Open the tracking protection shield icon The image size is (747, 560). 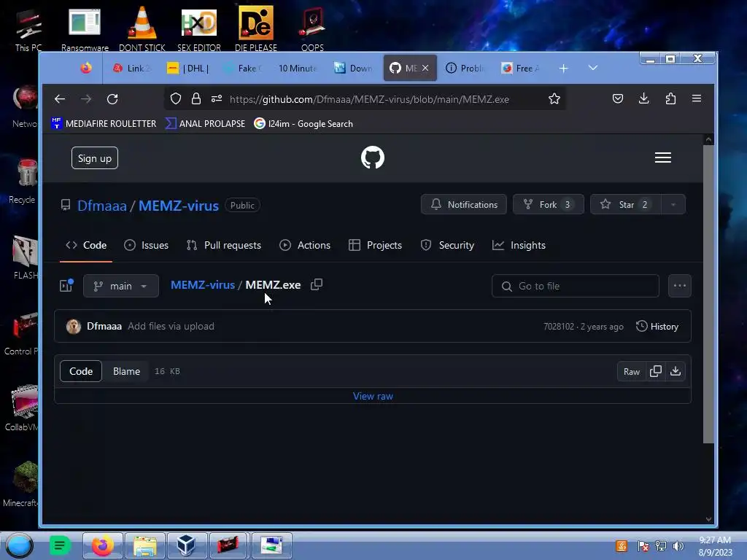pos(176,98)
